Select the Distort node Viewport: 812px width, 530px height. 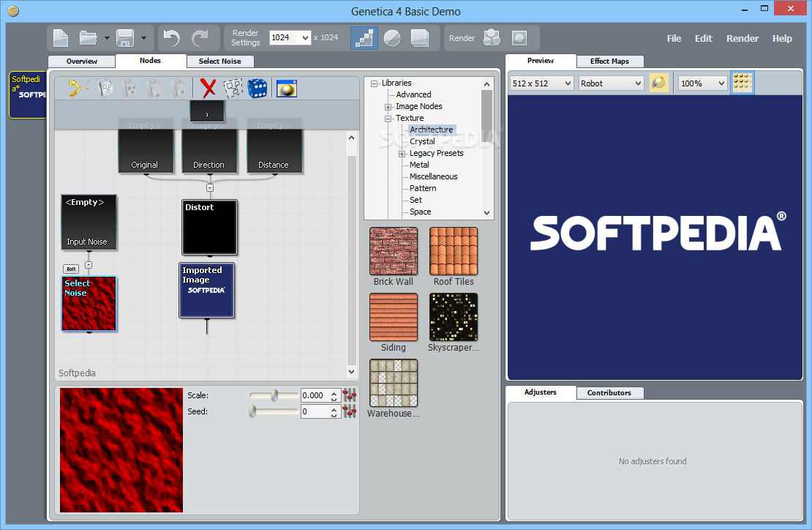[210, 228]
